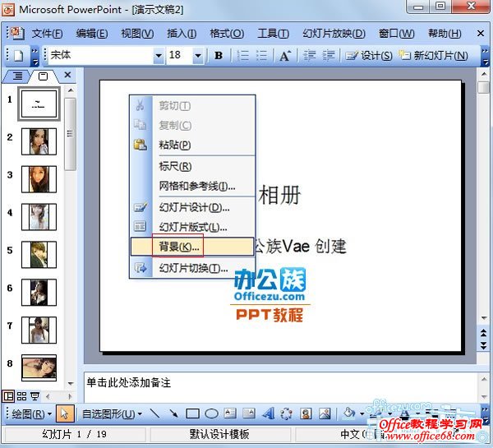Select slide 5 thumbnail

click(39, 255)
